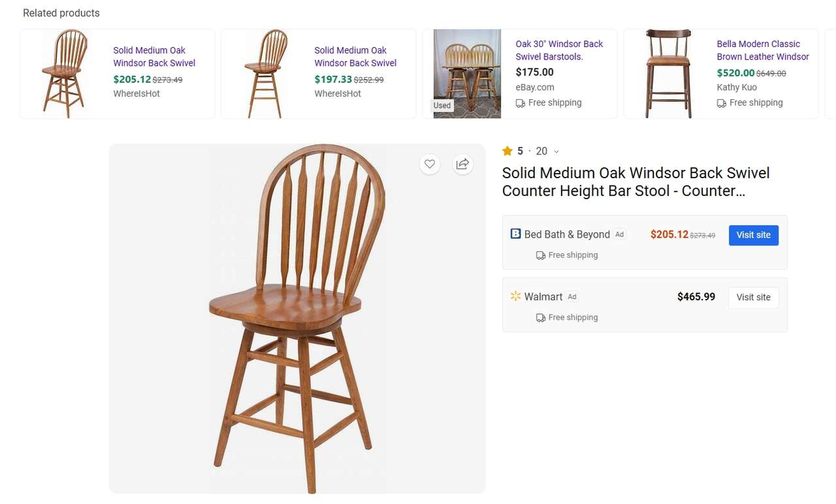This screenshot has height=504, width=836.
Task: Click the used eBay barstools thumbnail
Action: coord(468,74)
